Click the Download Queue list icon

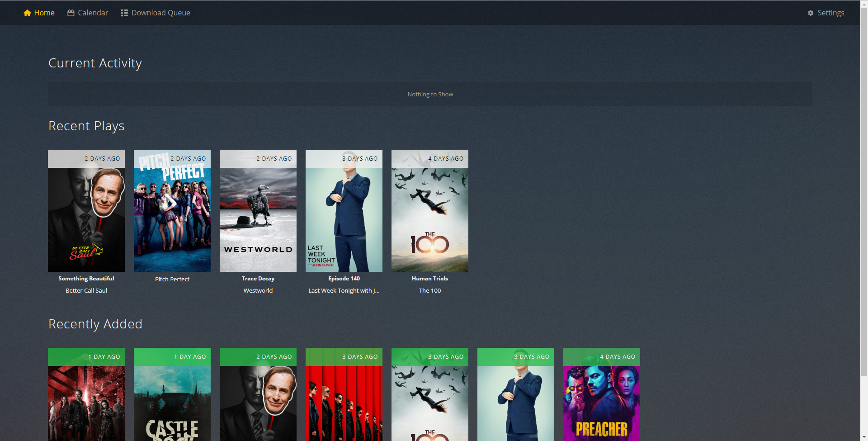[x=124, y=13]
